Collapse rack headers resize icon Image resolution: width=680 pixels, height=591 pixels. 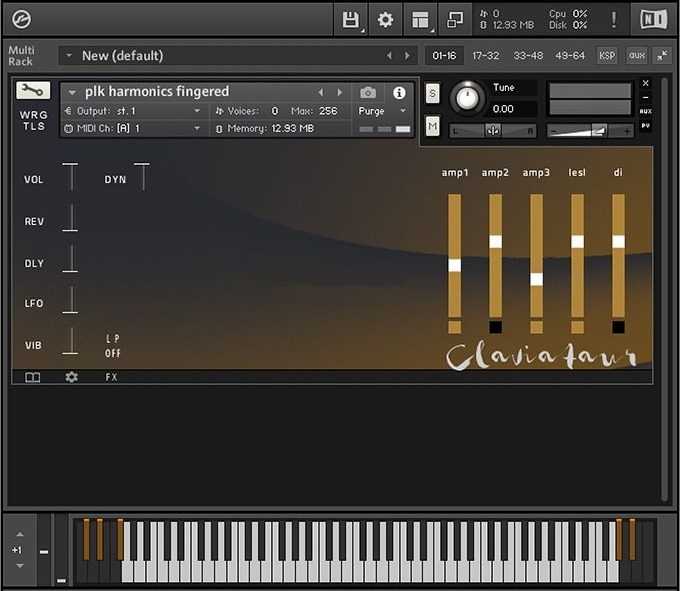click(662, 56)
